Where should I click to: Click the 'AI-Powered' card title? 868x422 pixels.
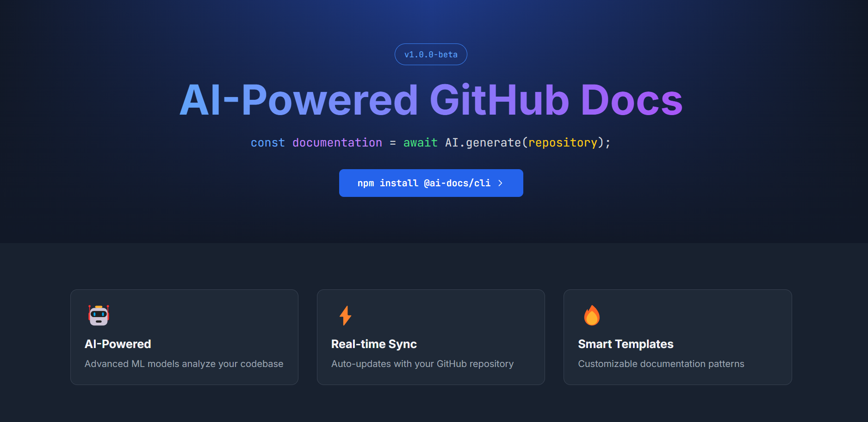118,344
